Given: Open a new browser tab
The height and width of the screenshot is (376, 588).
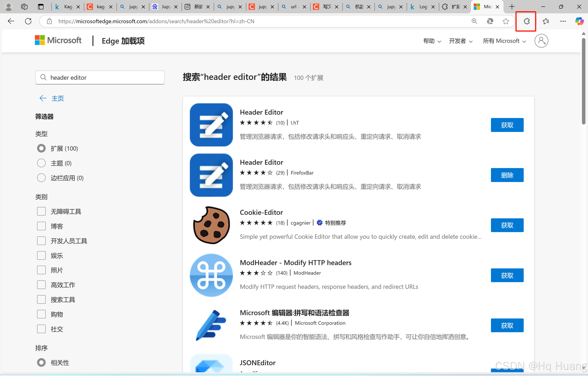Looking at the screenshot, I should [x=512, y=7].
